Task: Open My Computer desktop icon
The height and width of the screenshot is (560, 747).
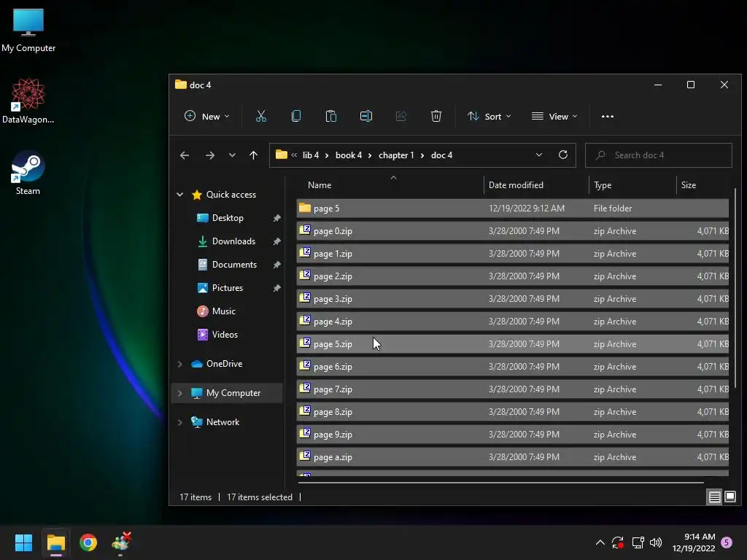Action: [x=28, y=31]
